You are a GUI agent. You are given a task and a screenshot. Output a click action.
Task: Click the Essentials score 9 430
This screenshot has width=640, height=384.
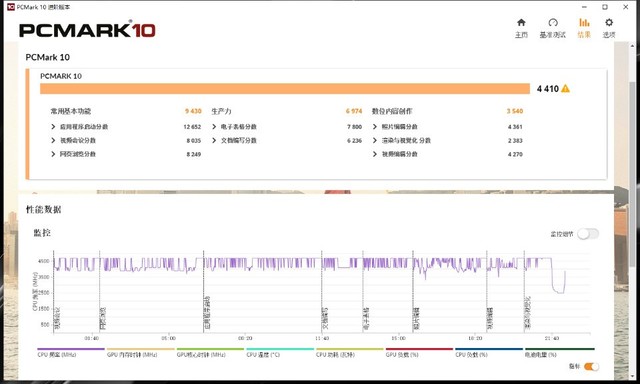[193, 111]
